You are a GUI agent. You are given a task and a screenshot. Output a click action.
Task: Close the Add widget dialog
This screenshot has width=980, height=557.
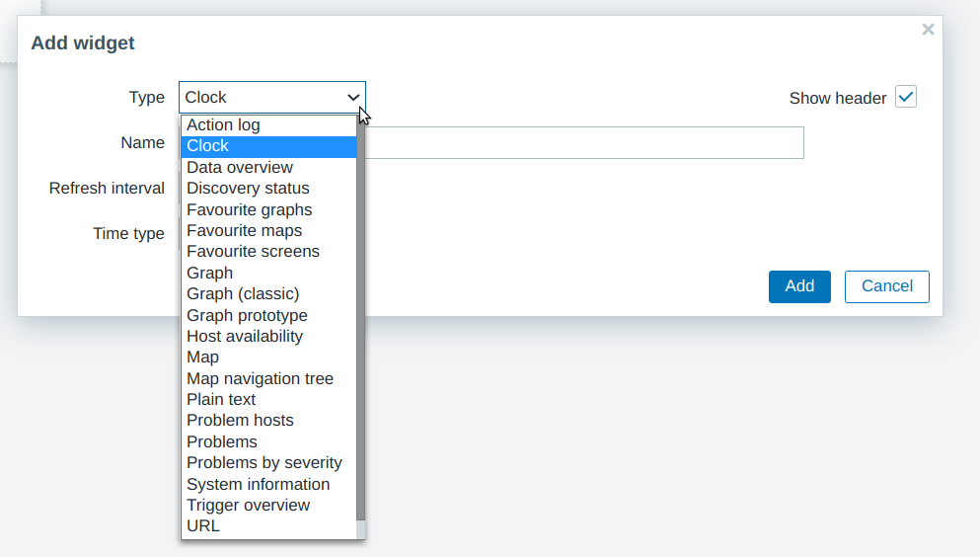[928, 30]
